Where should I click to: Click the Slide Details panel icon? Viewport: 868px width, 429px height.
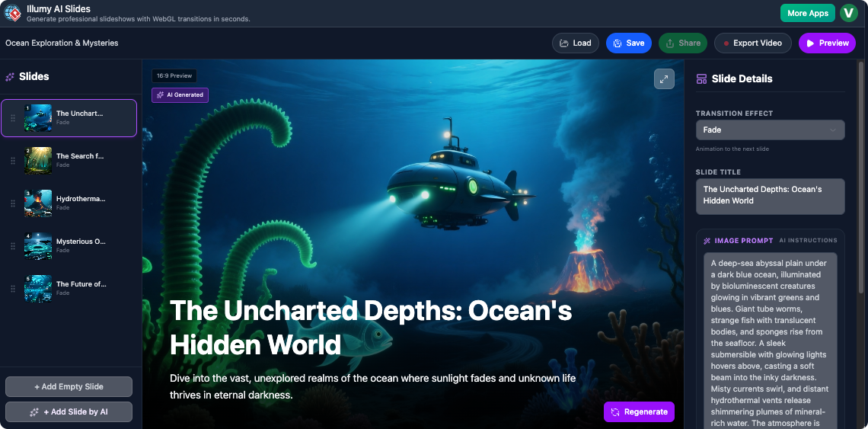[701, 78]
